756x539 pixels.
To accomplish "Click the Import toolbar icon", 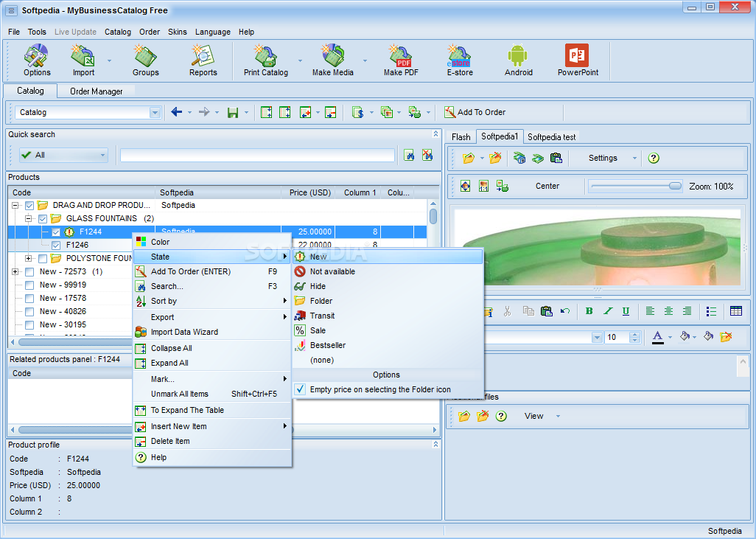I will pos(83,60).
